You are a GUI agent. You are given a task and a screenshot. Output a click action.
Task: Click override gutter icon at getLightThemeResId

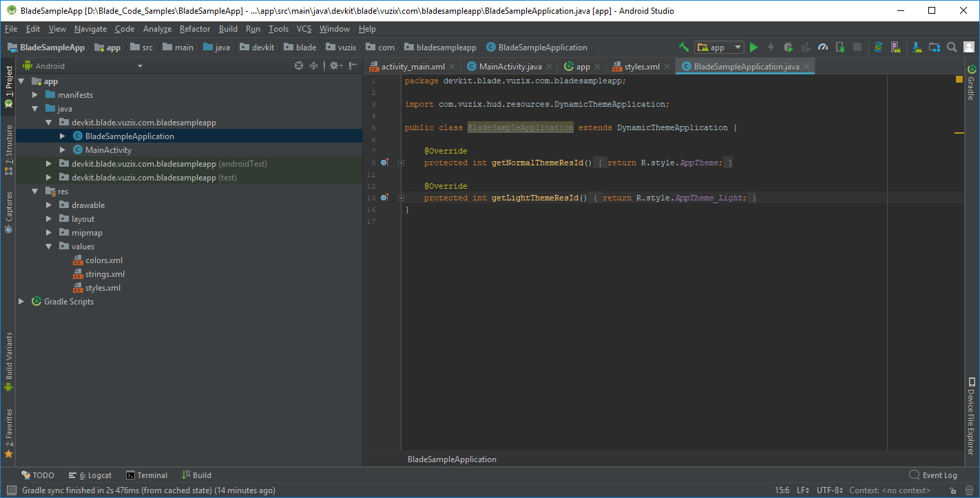[384, 198]
